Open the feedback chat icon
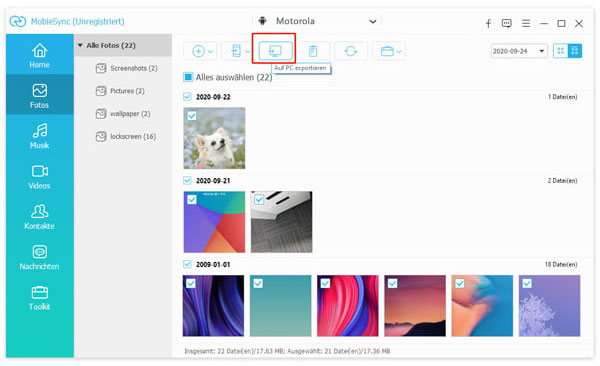 point(507,23)
